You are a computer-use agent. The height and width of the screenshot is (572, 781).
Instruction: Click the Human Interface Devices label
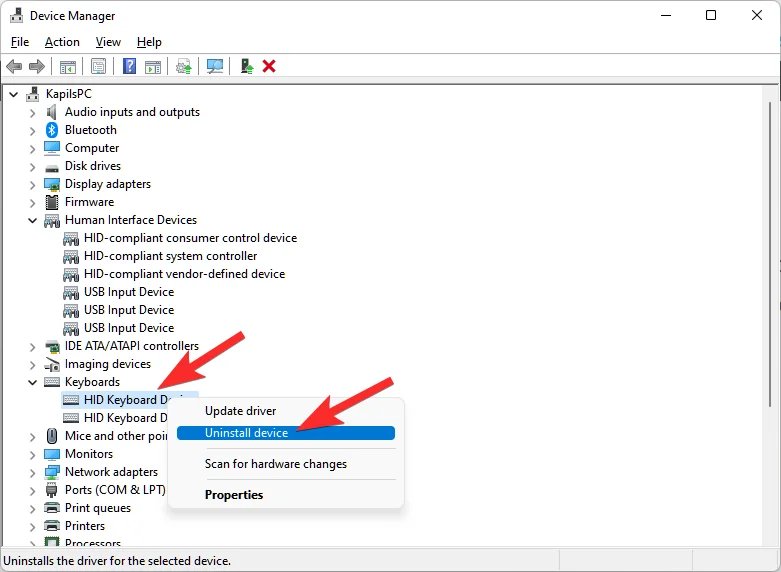pyautogui.click(x=130, y=220)
